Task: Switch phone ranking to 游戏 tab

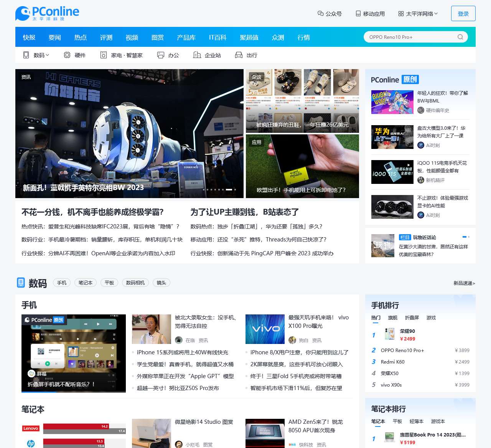Action: coord(431,317)
